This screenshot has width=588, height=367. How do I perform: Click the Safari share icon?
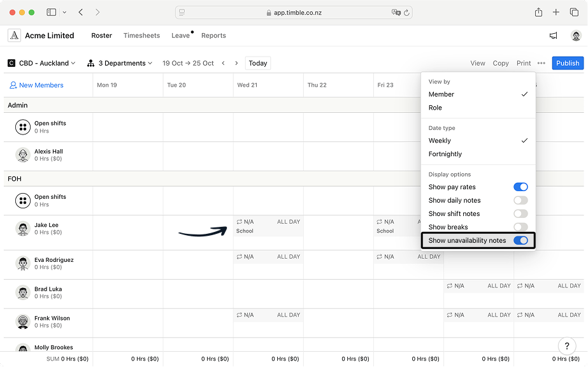[x=538, y=12]
